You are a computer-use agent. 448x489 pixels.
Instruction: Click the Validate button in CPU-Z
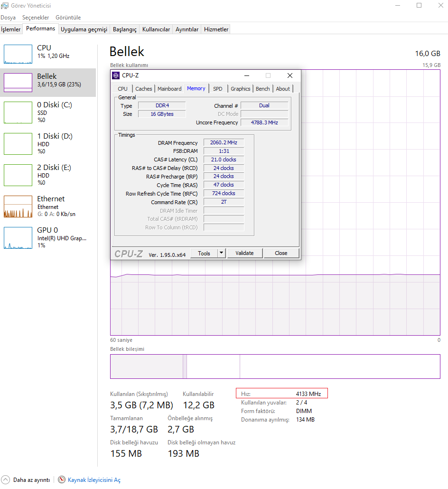pyautogui.click(x=244, y=253)
